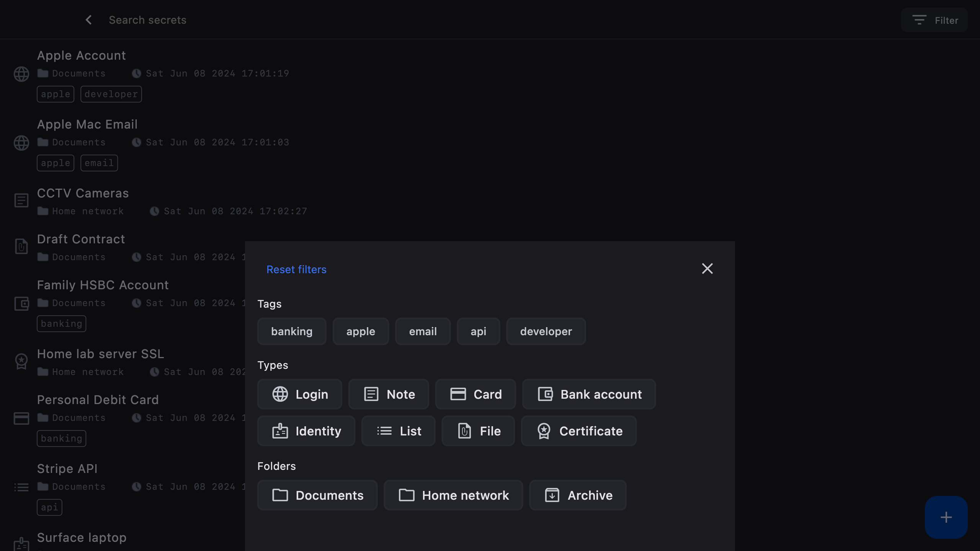Click the Reset filters link
The width and height of the screenshot is (980, 551).
[x=296, y=269]
